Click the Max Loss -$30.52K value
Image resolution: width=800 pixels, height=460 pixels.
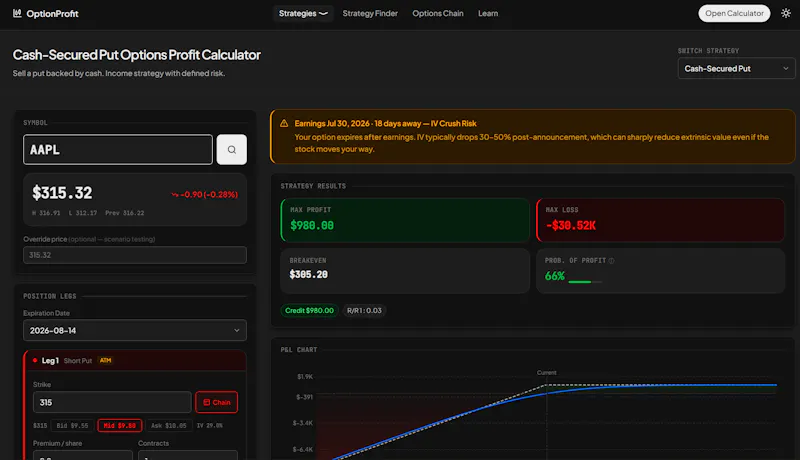click(x=571, y=225)
